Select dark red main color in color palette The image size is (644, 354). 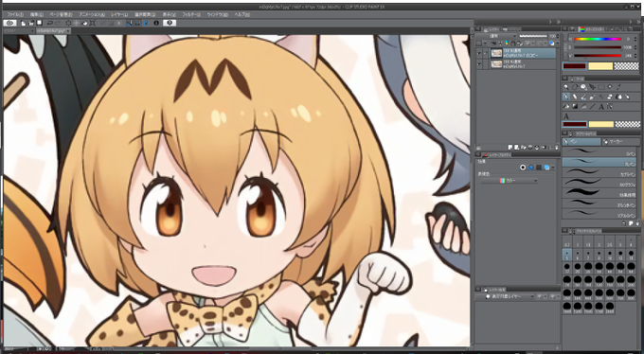(x=574, y=66)
